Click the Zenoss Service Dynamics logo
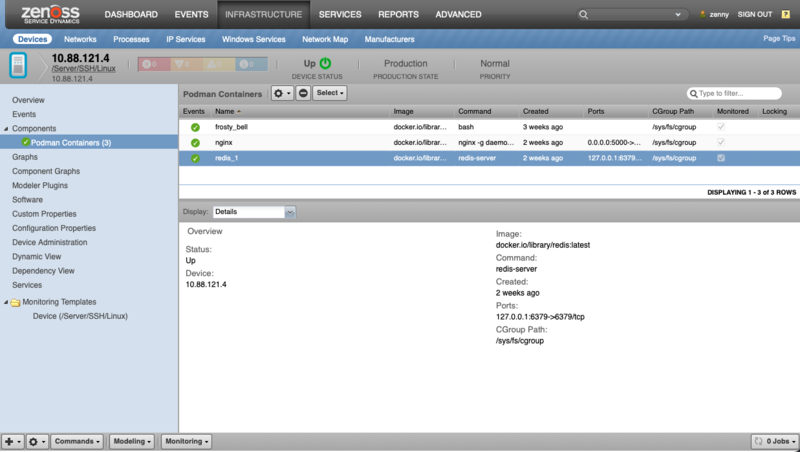The image size is (800, 452). [51, 14]
